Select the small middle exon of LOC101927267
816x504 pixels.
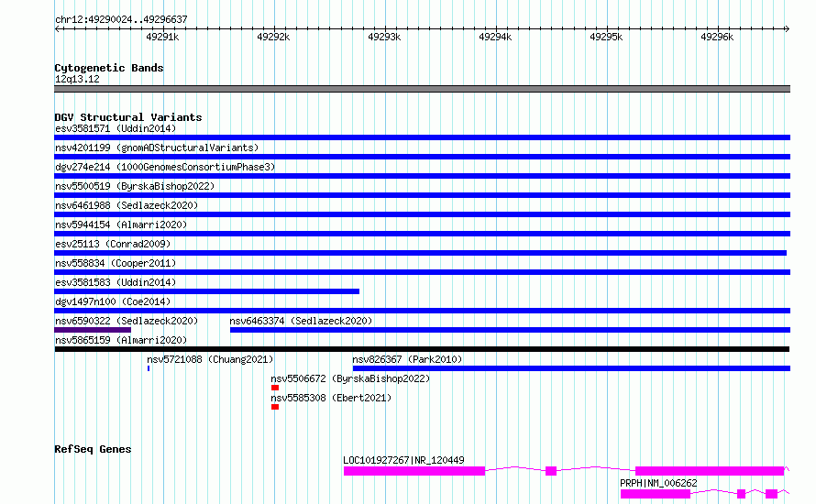[x=551, y=471]
